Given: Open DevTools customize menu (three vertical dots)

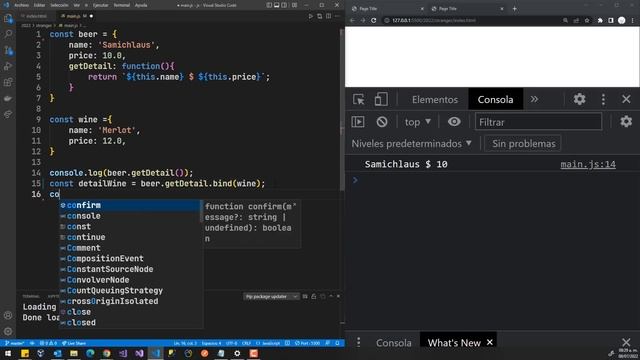Looking at the screenshot, I should pos(603,99).
